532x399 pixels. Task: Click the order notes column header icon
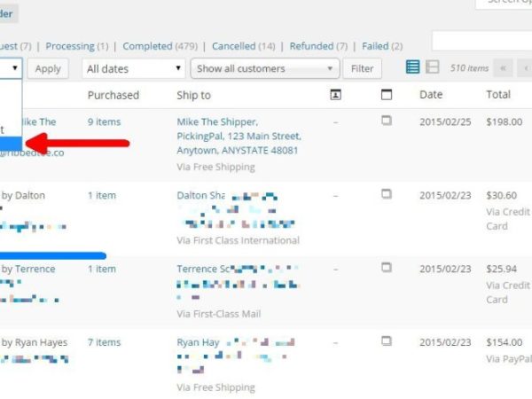[387, 95]
